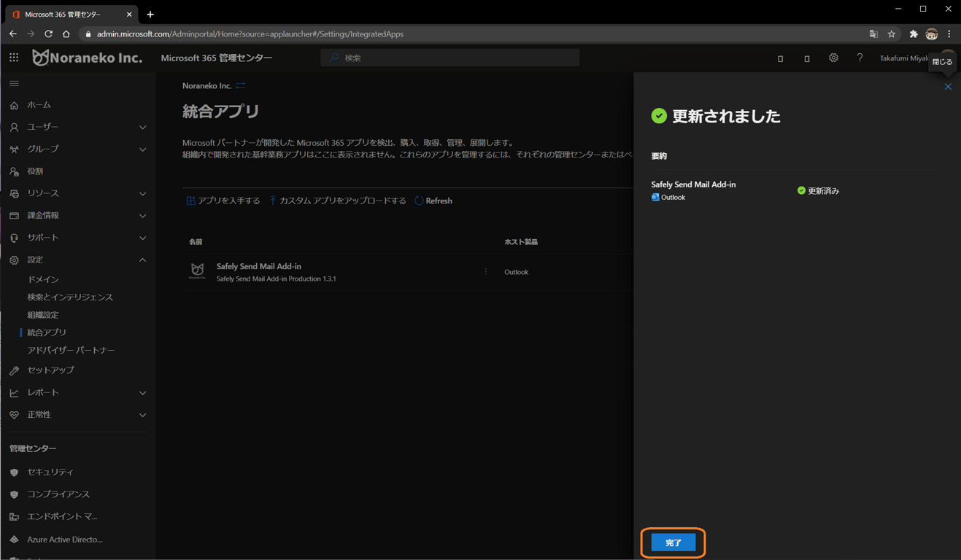
Task: Click アプリを入手する
Action: click(x=223, y=201)
